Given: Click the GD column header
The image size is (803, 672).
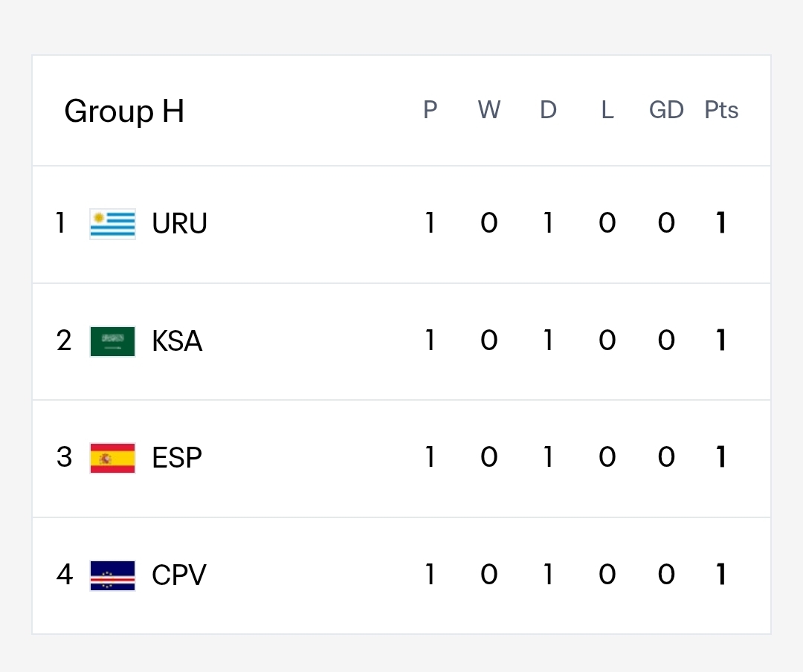Looking at the screenshot, I should pyautogui.click(x=666, y=109).
